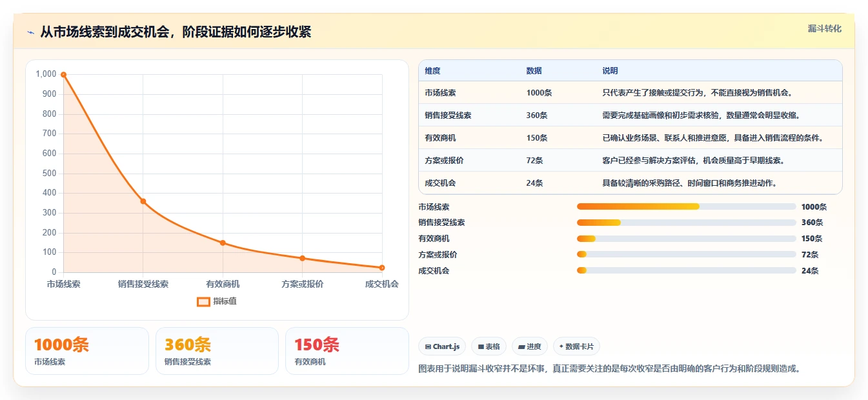Click the 进度 chip
The image size is (868, 400).
tap(530, 346)
